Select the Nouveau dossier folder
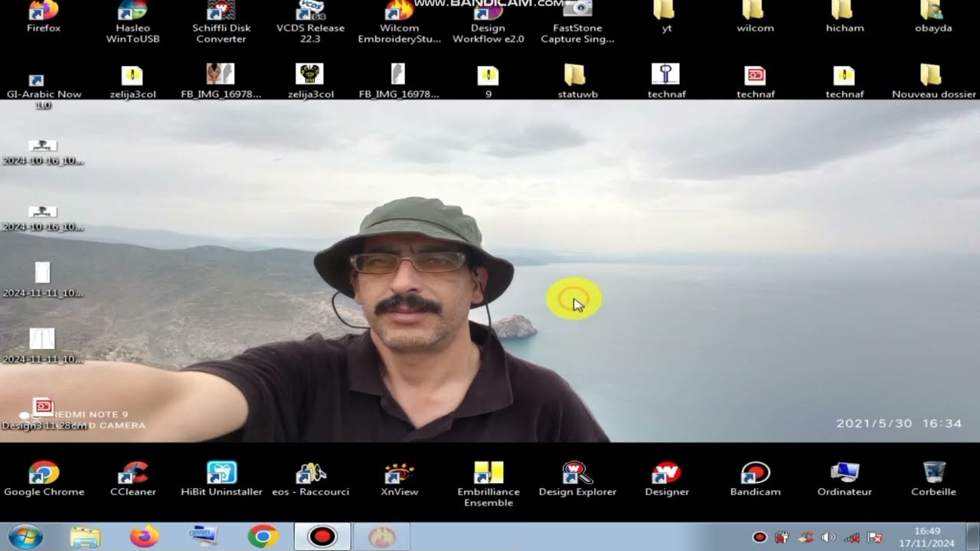Screen dimensions: 980x551 click(933, 81)
